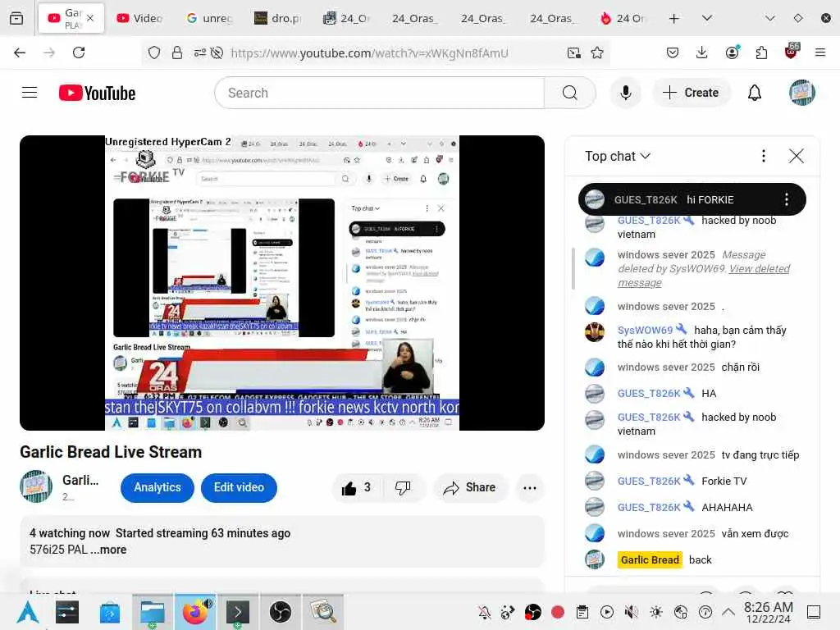Screen dimensions: 840x630
Task: Start voice search with the microphone
Action: click(x=625, y=93)
